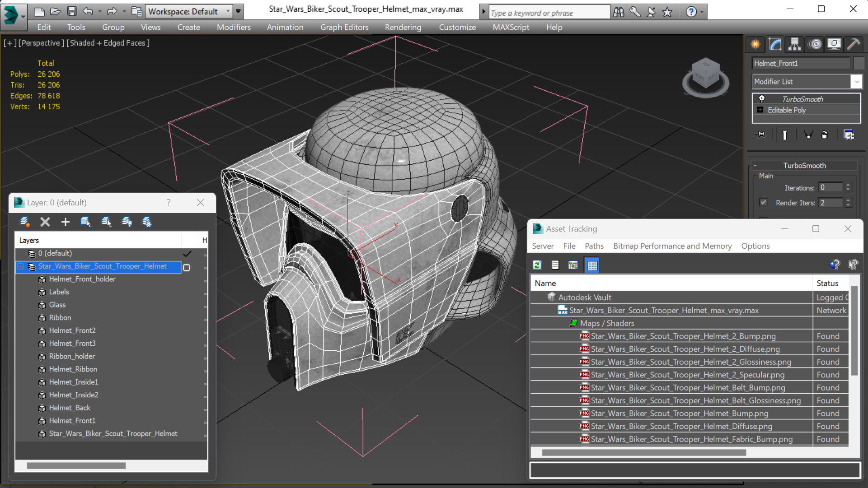Image resolution: width=868 pixels, height=488 pixels.
Task: Redo the action via the arrow icon
Action: pos(112,11)
